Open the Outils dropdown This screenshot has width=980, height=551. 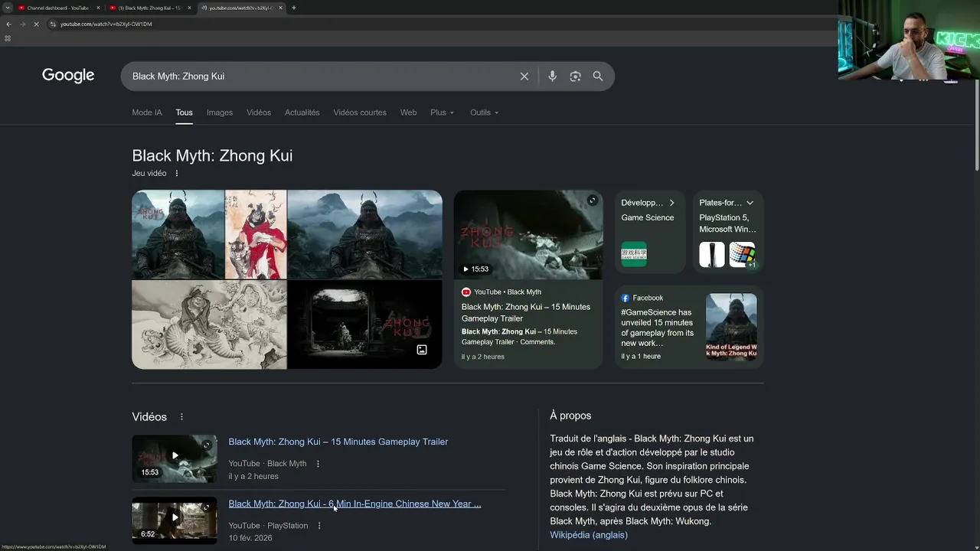[x=484, y=112]
